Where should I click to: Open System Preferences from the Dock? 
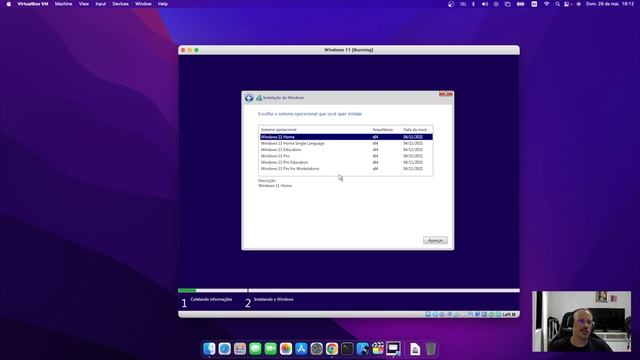pyautogui.click(x=316, y=349)
